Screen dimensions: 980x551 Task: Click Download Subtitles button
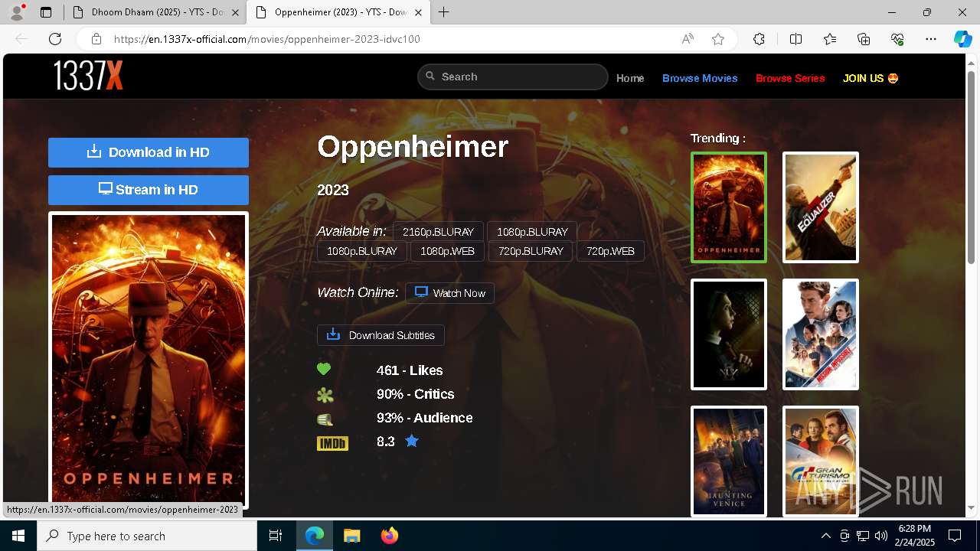[381, 335]
